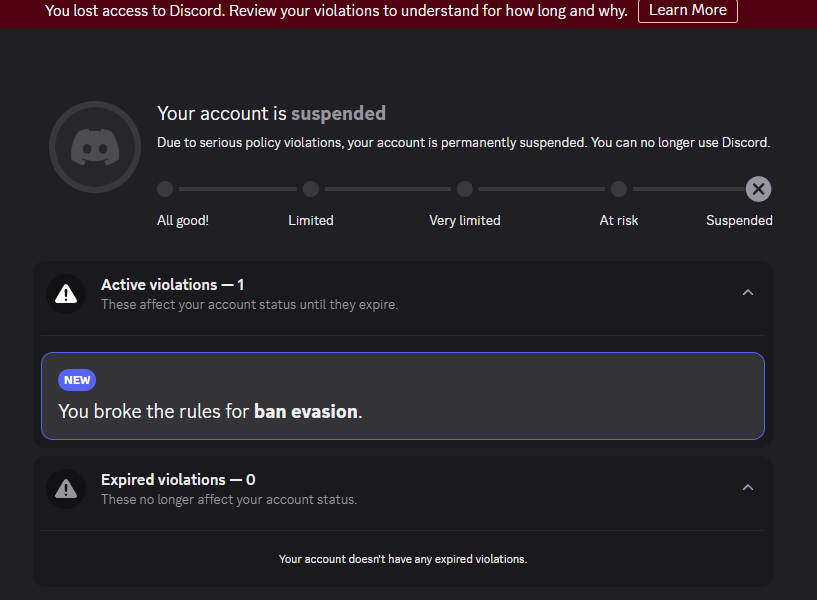Click the 'Expired violations — 0' heading

click(x=178, y=480)
